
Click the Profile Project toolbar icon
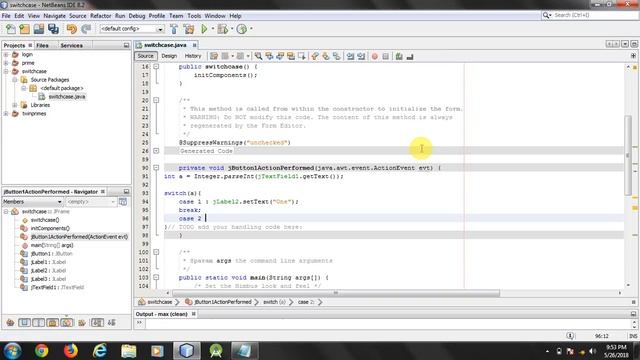pos(242,29)
